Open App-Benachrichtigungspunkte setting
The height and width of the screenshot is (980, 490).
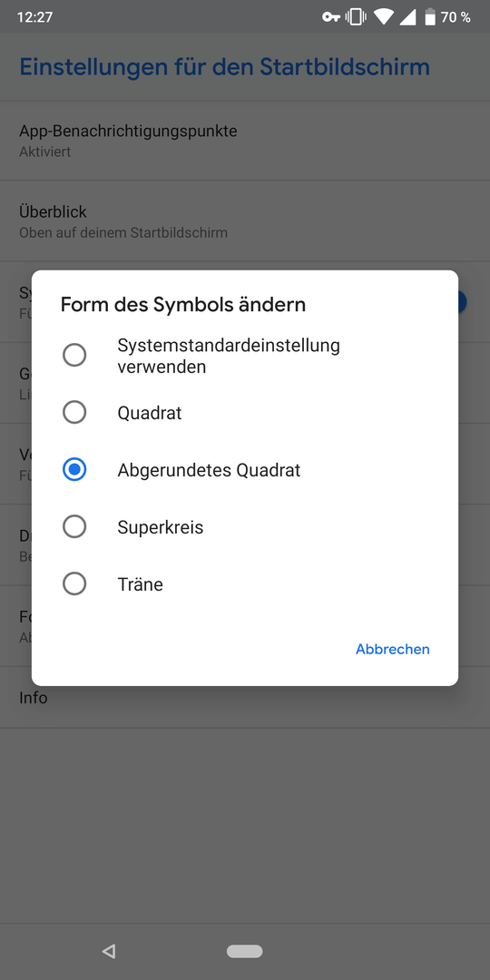[245, 141]
